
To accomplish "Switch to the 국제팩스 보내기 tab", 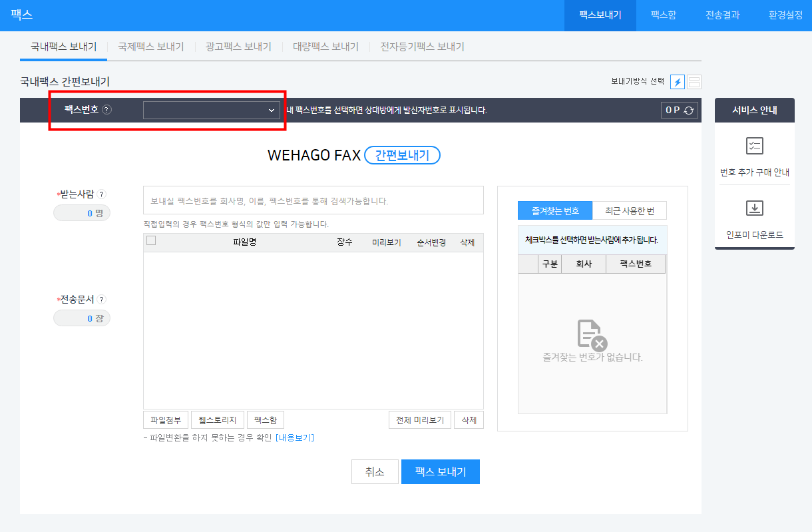I will pos(151,47).
